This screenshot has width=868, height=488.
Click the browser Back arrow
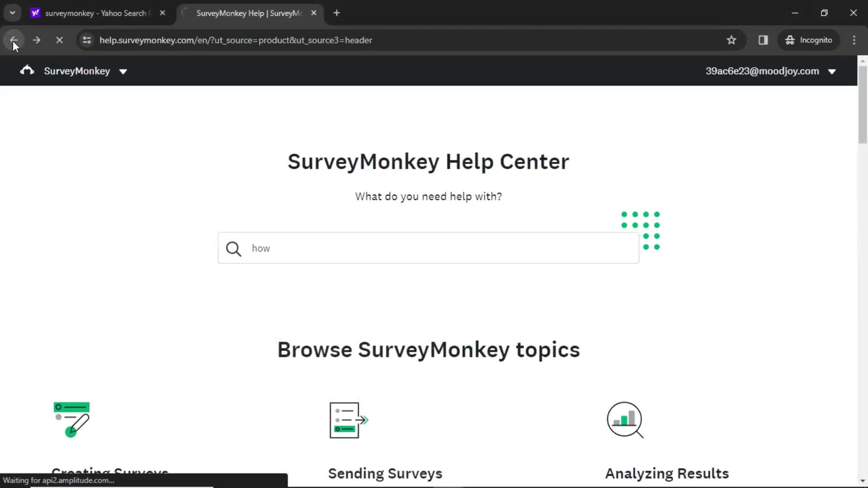pos(14,40)
